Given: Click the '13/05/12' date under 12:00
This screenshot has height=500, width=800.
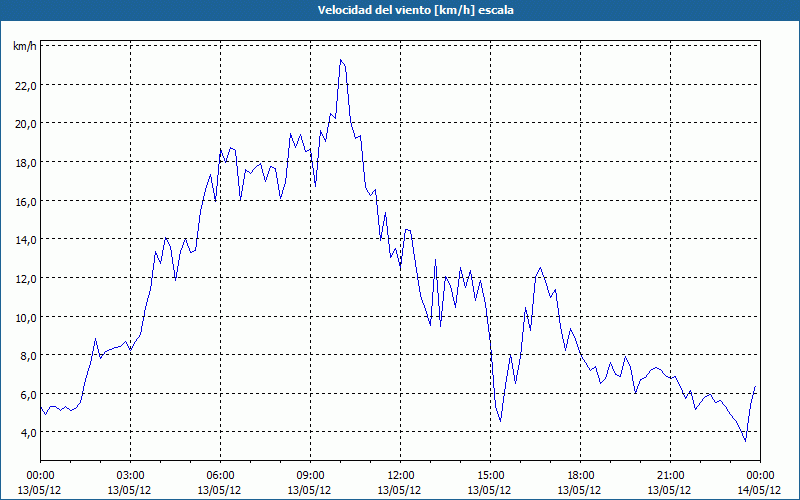Looking at the screenshot, I should 399,490.
